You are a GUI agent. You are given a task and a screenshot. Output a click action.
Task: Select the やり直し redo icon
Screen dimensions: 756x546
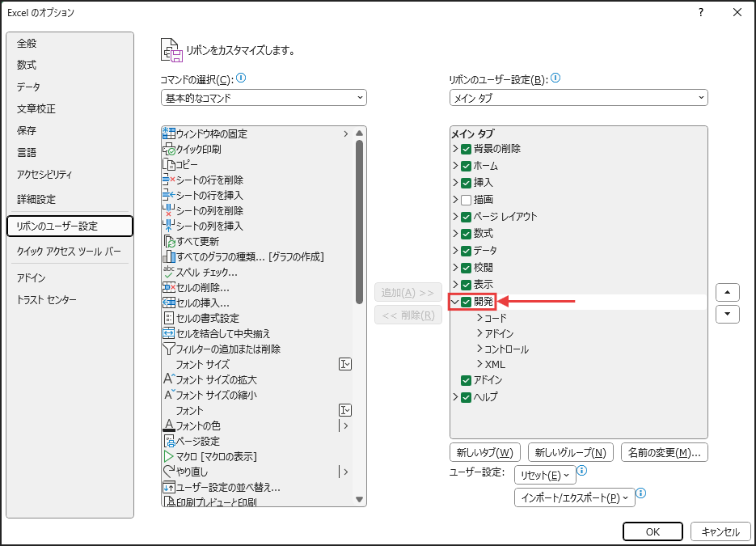tap(169, 472)
